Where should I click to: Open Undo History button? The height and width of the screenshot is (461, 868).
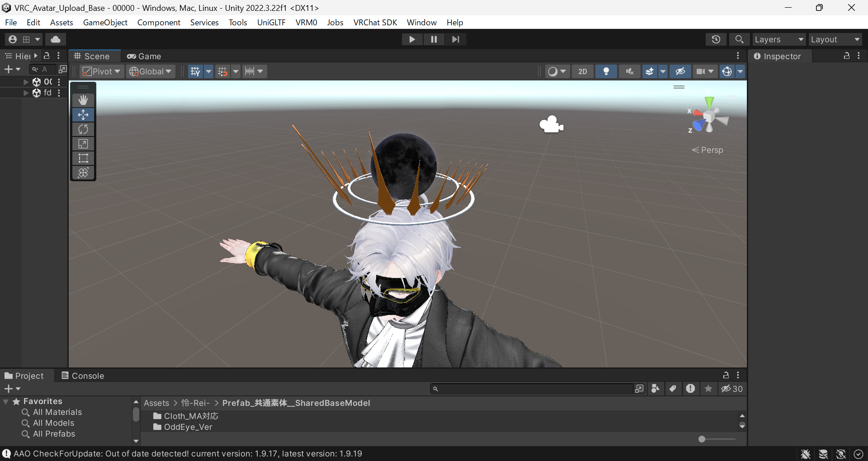pyautogui.click(x=716, y=39)
